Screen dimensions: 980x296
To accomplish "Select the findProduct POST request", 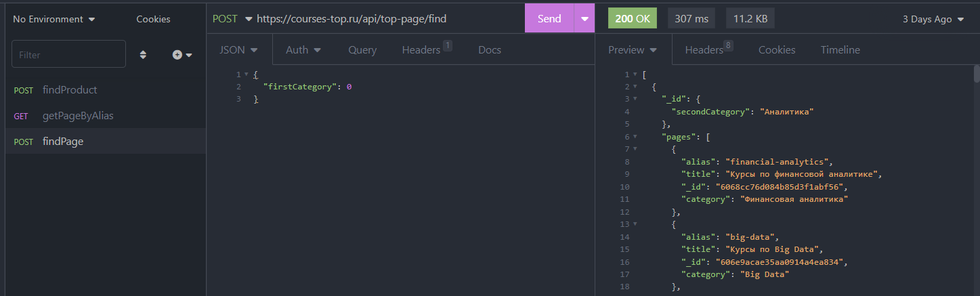I will coord(106,89).
